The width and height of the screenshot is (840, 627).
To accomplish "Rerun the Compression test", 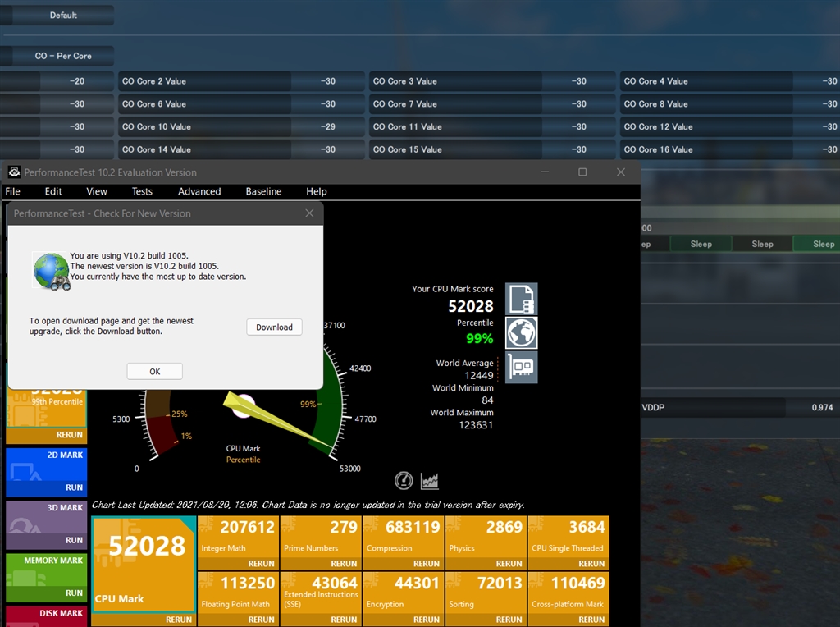I will 426,563.
